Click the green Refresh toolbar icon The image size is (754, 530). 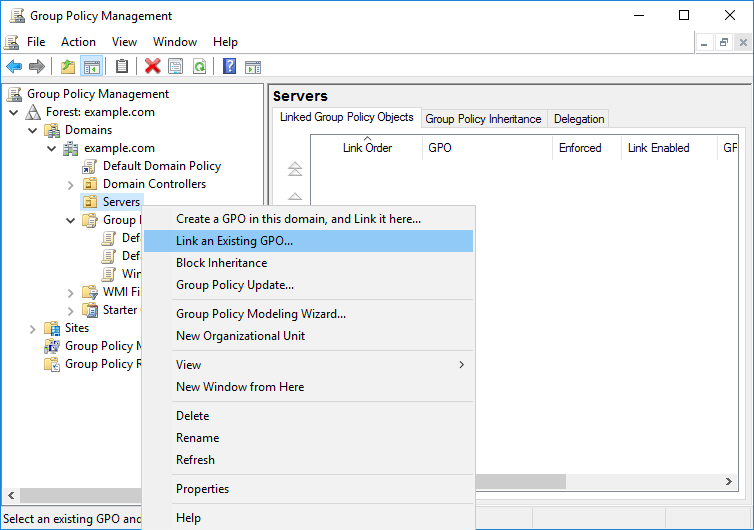(x=199, y=66)
